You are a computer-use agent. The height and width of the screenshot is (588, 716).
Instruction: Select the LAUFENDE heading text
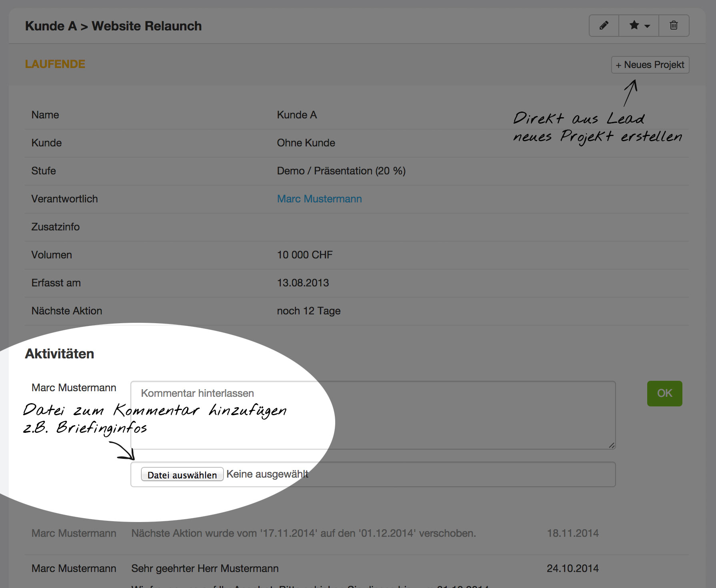55,64
